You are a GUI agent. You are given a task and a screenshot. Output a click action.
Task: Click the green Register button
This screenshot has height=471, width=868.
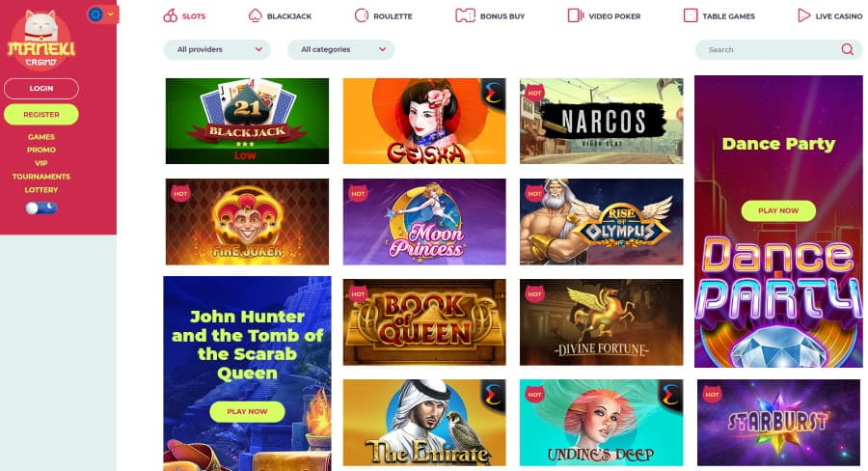(41, 114)
